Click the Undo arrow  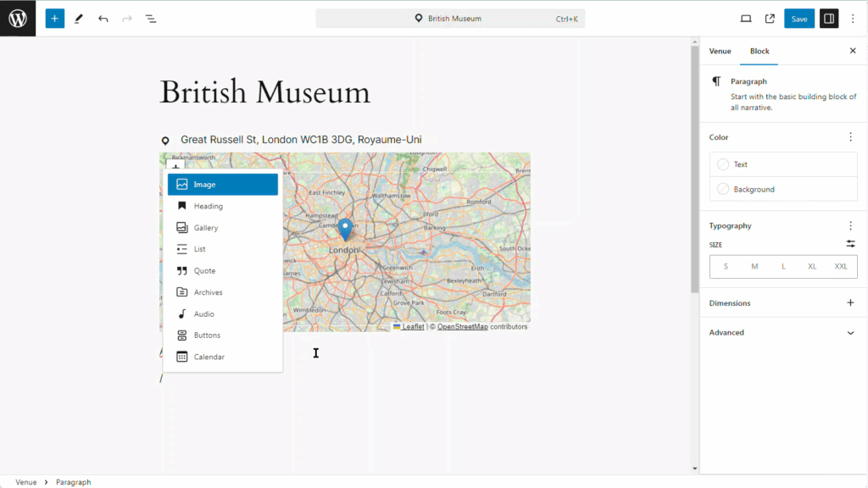click(103, 18)
